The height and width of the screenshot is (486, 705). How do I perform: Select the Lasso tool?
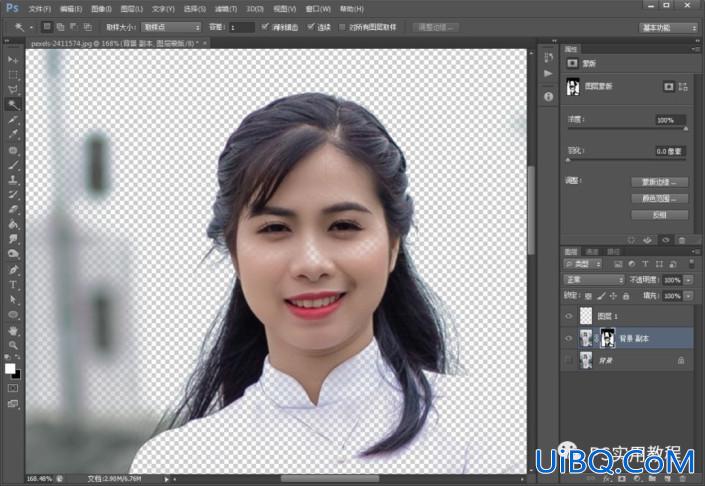(x=13, y=89)
